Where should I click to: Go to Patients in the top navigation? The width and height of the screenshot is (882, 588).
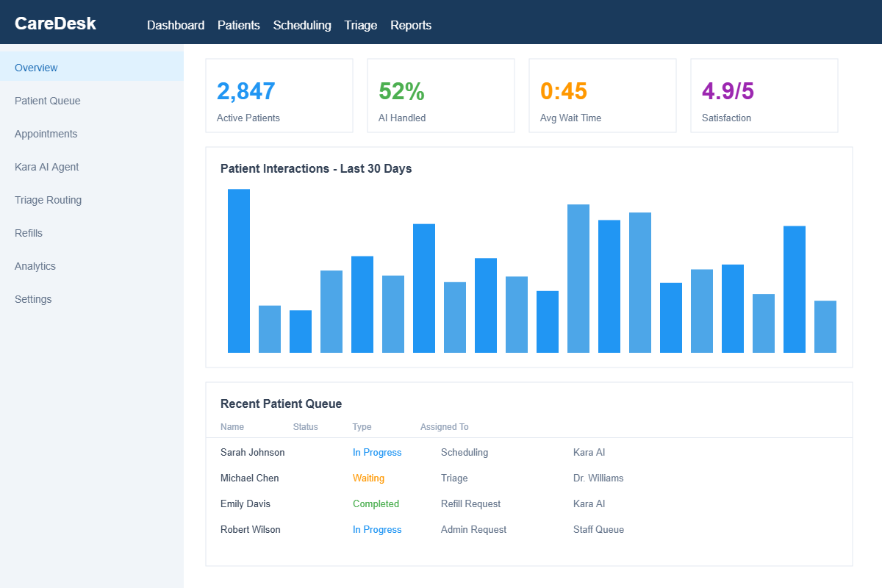pos(239,25)
